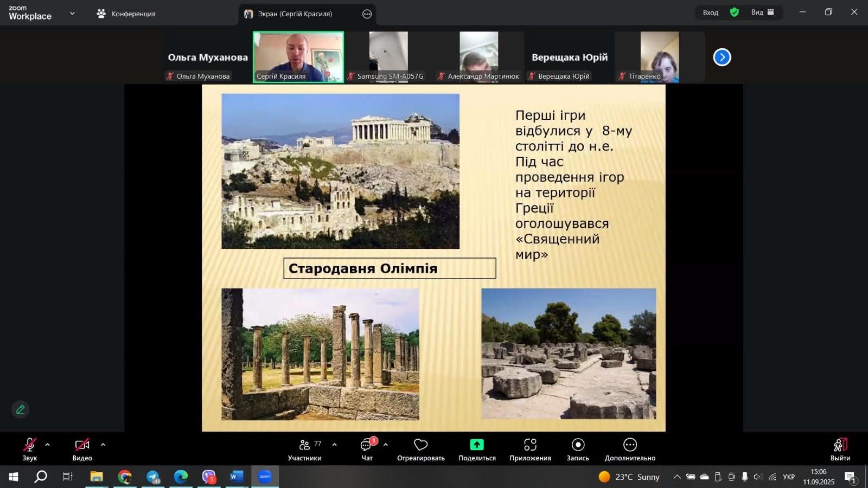Open the Участники participants panel

tap(304, 450)
